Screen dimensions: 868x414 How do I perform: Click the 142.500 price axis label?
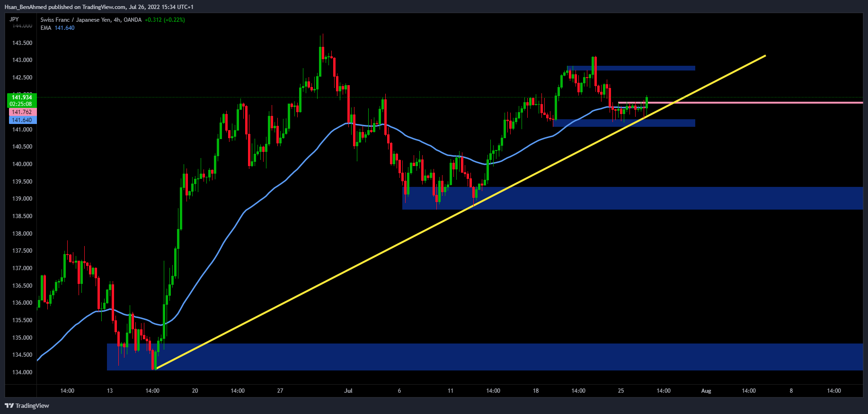click(22, 78)
